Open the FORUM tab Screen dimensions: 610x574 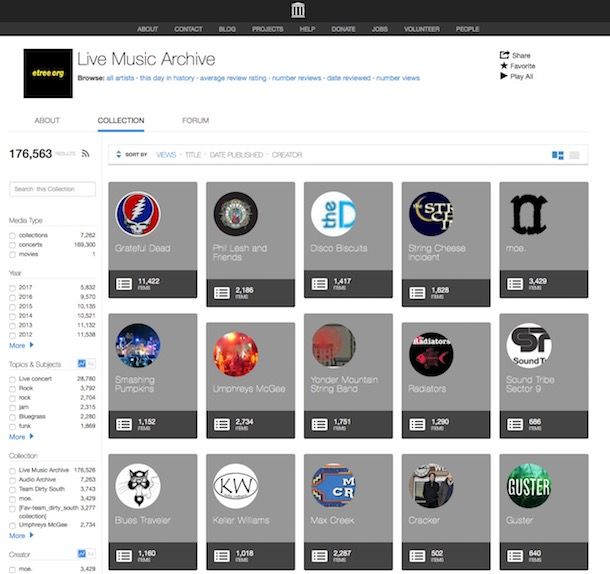(196, 120)
